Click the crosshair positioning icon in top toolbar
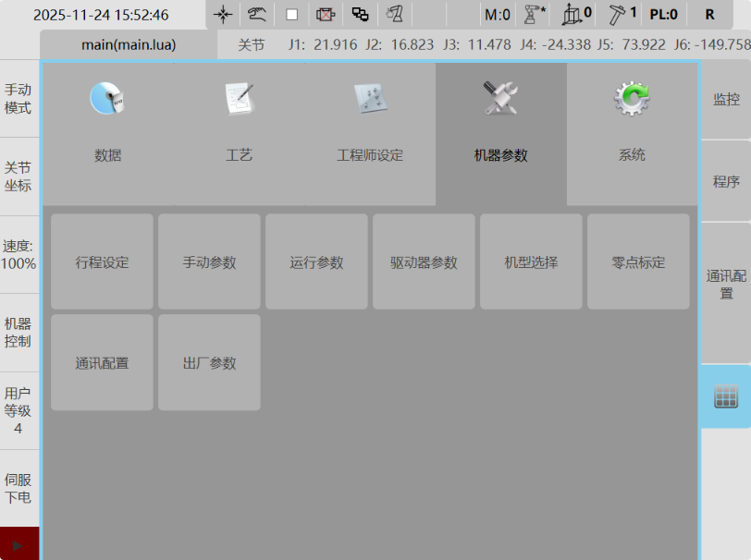Viewport: 751px width, 560px height. click(x=222, y=14)
